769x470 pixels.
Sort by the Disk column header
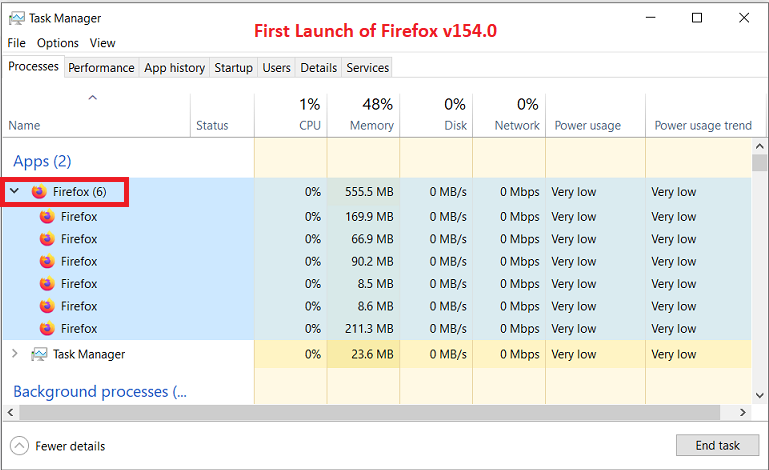[x=436, y=115]
